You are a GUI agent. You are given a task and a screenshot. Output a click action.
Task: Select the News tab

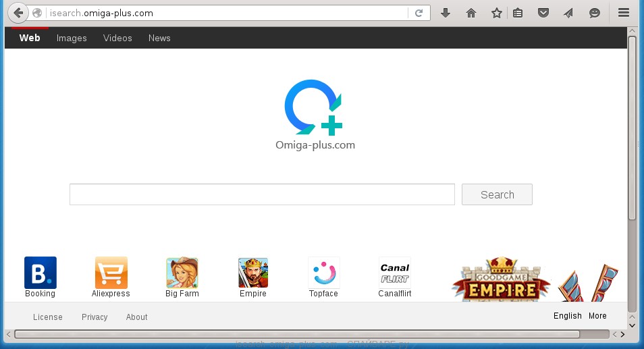click(x=159, y=38)
